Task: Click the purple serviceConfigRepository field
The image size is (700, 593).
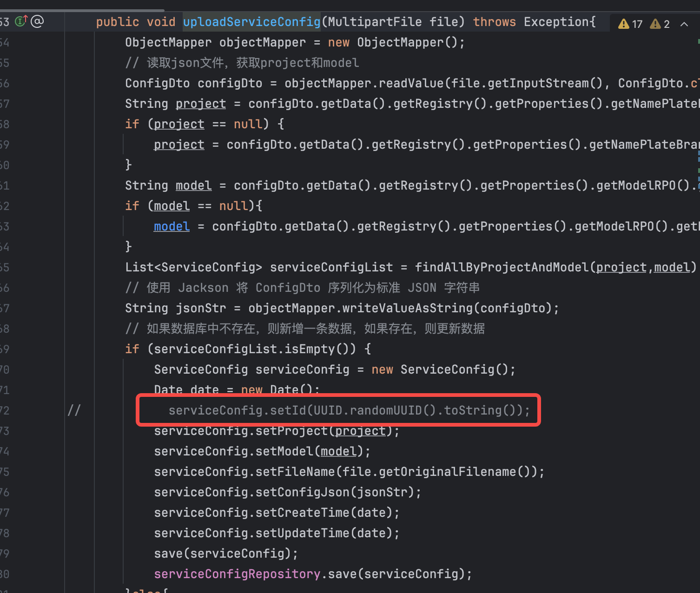Action: click(x=237, y=574)
